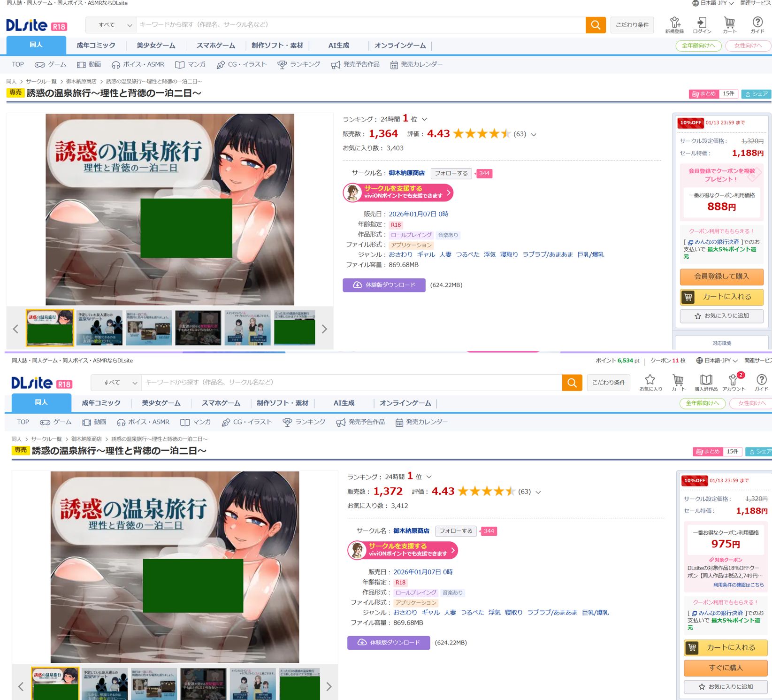Click こだわり条件 on the logged-out page
This screenshot has height=700, width=772.
(x=632, y=25)
